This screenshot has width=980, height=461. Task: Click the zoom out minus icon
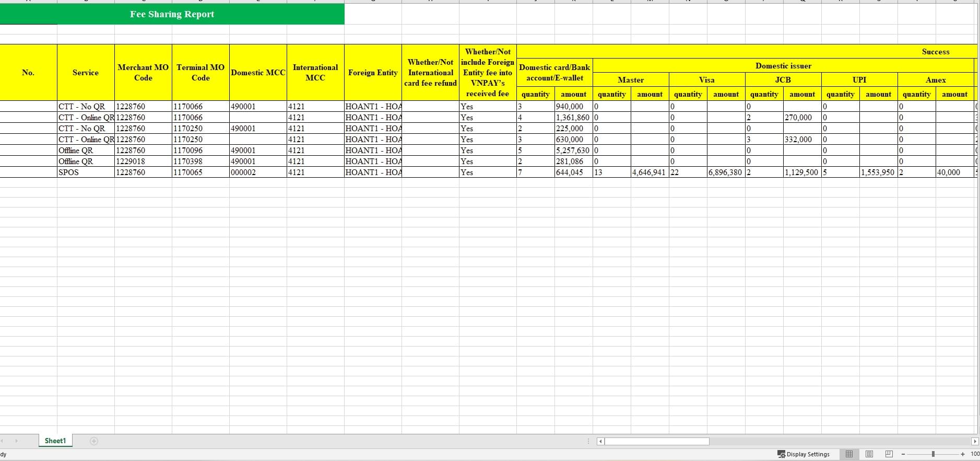coord(903,454)
